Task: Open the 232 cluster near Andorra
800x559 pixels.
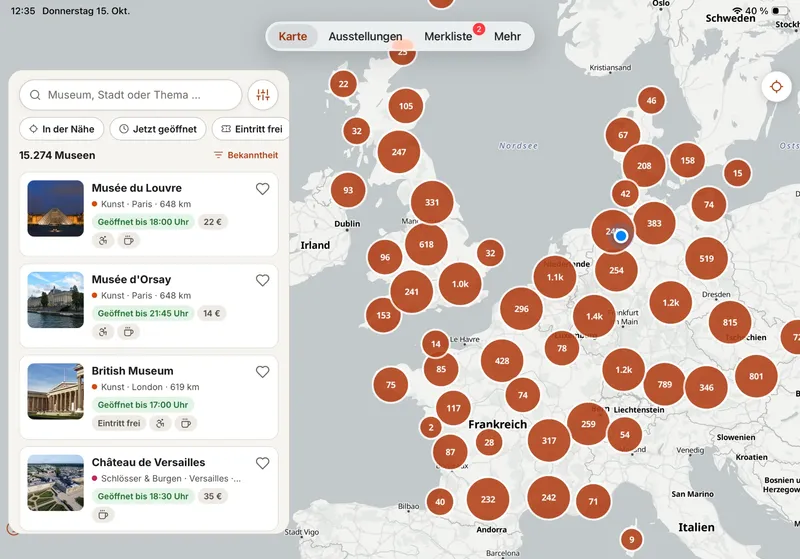Action: coord(488,499)
